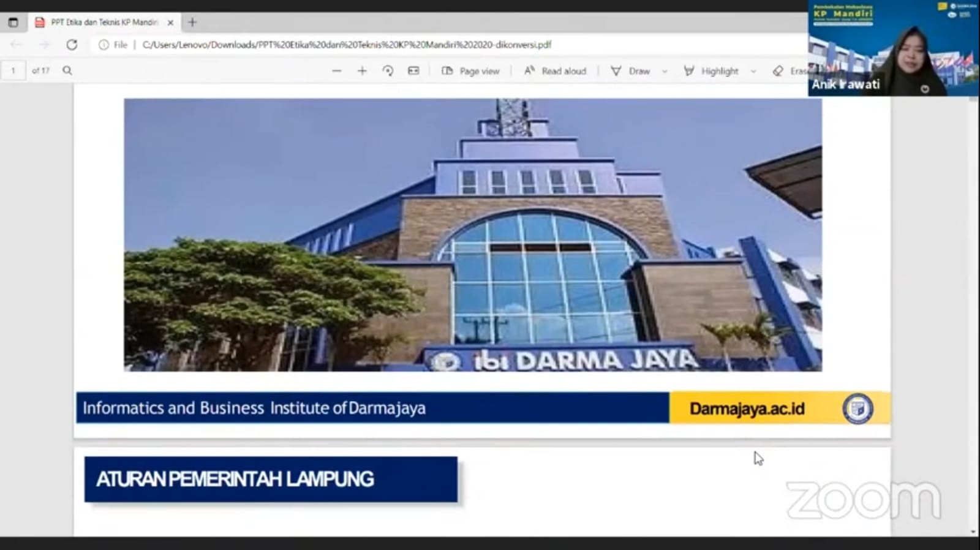Close the PPT Etika PDF tab

click(x=170, y=23)
